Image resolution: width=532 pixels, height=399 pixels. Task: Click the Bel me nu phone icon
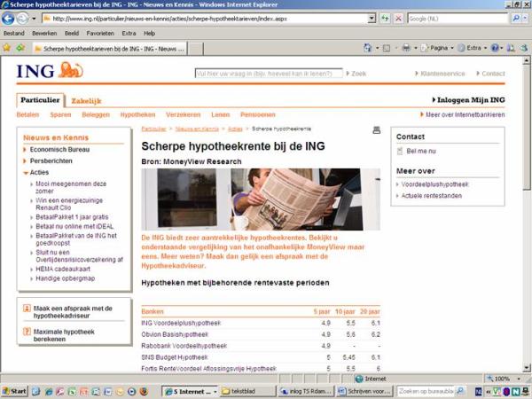pos(400,152)
